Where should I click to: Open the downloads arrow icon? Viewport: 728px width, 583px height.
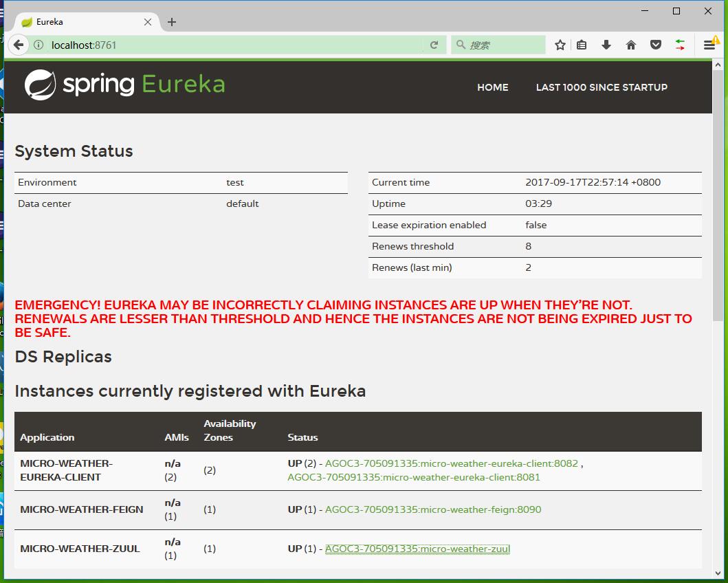pos(606,45)
